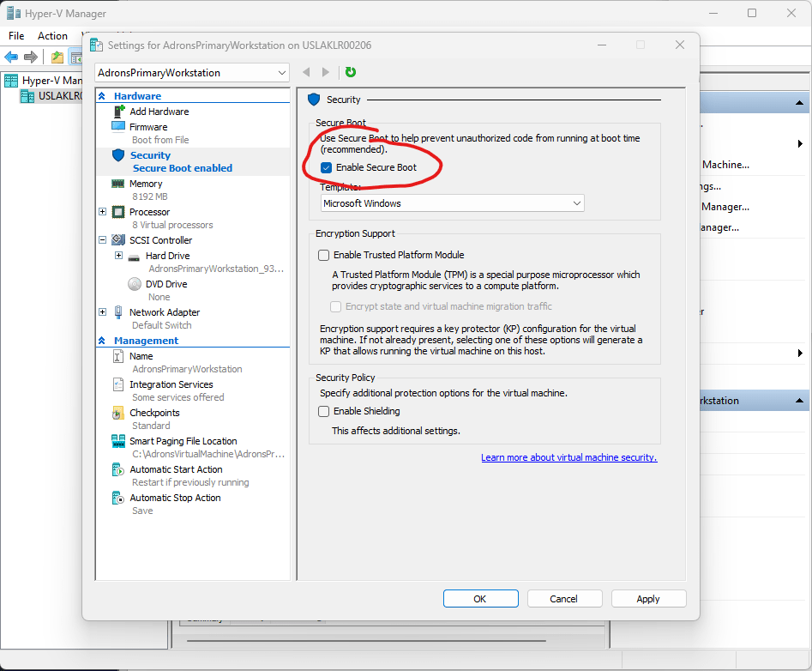Open Learn more about virtual machine security link
Screen dimensions: 812x671
click(x=568, y=457)
